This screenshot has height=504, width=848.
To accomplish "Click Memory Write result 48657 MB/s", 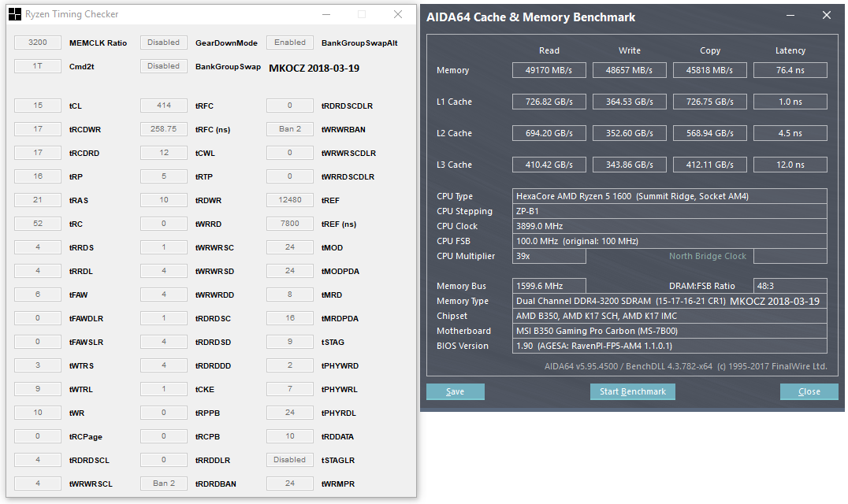I will pyautogui.click(x=630, y=70).
